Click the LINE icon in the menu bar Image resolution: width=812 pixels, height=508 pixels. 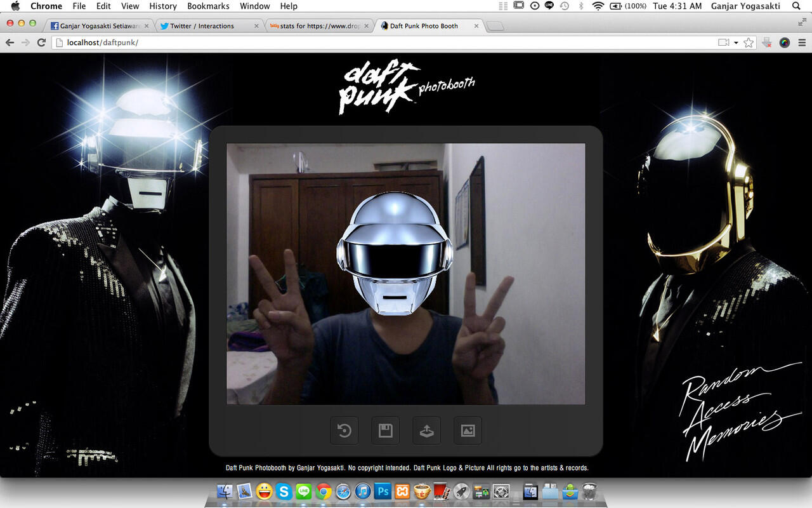[549, 6]
